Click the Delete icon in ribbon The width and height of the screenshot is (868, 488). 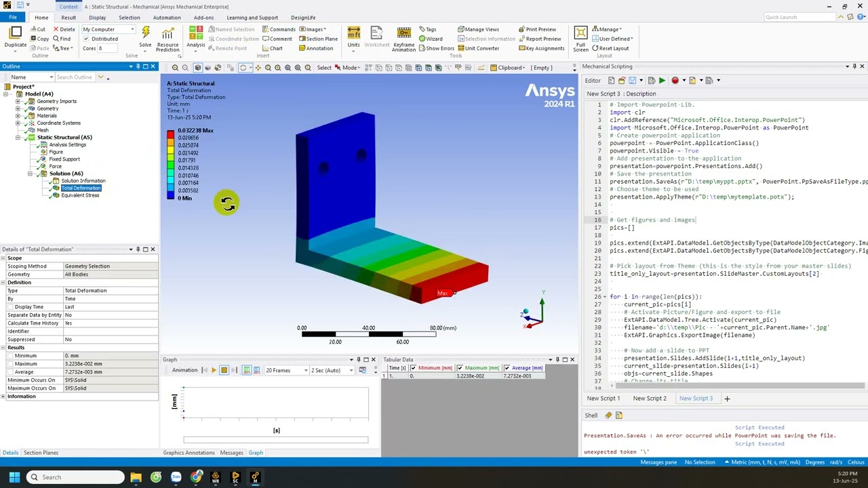pyautogui.click(x=64, y=29)
